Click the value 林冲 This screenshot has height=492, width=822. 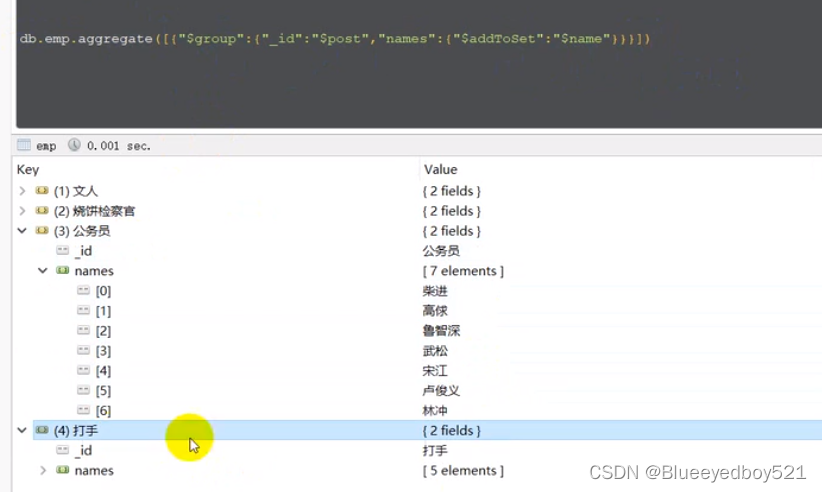click(x=435, y=411)
